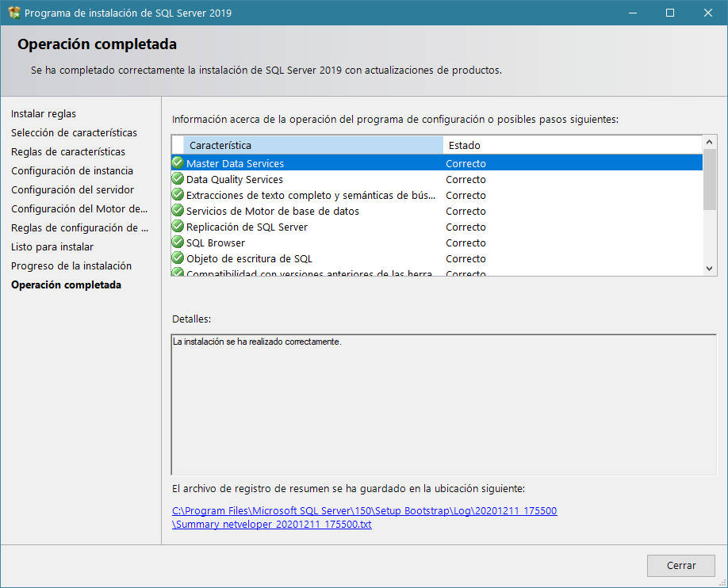Screen dimensions: 728x588
Task: Select 'Listo para instalar' in the step list
Action: [x=52, y=246]
